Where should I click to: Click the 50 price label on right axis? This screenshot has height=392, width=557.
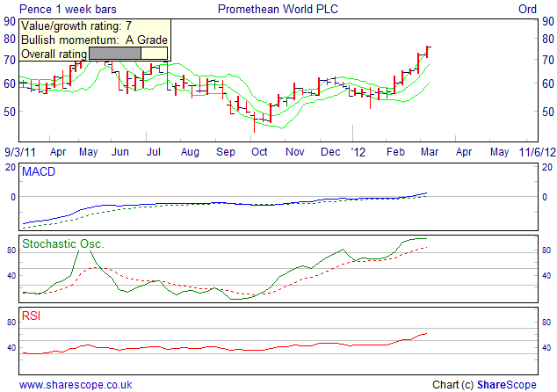pyautogui.click(x=548, y=112)
